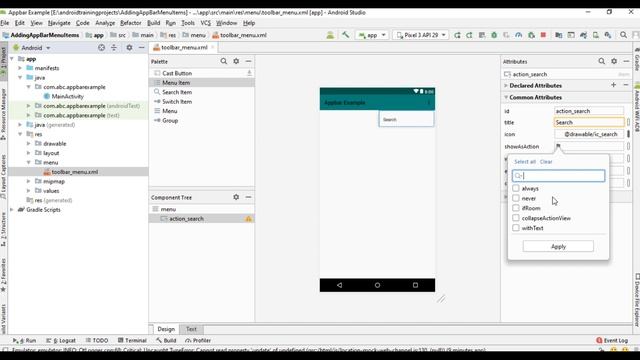Click the title field containing Search
Screen dimensions: 640x360
pyautogui.click(x=589, y=122)
